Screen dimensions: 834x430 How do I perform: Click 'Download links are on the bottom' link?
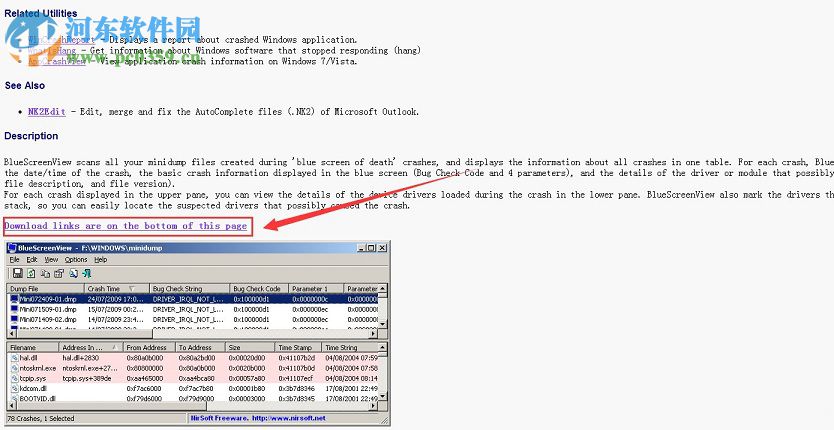(126, 226)
